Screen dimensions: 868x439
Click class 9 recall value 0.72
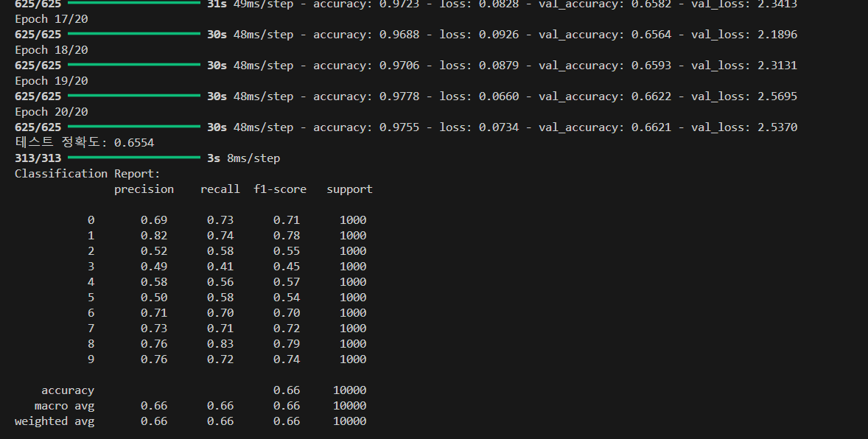click(x=220, y=360)
